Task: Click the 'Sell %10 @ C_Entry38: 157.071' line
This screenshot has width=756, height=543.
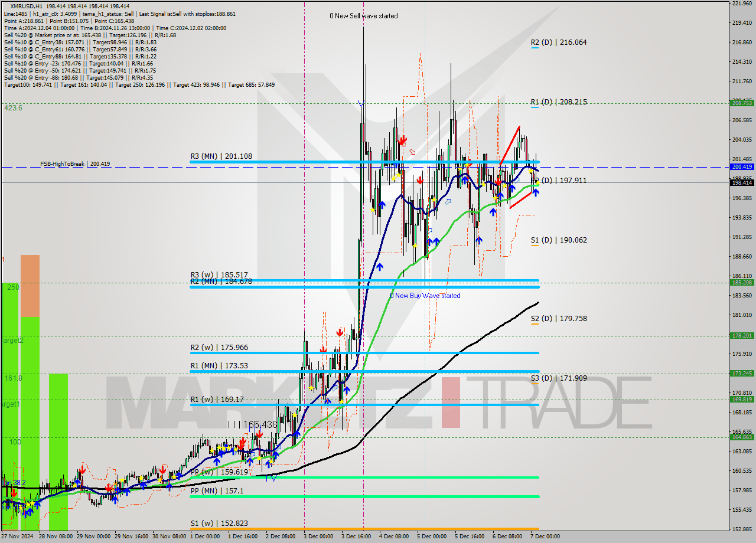Action: click(x=80, y=42)
